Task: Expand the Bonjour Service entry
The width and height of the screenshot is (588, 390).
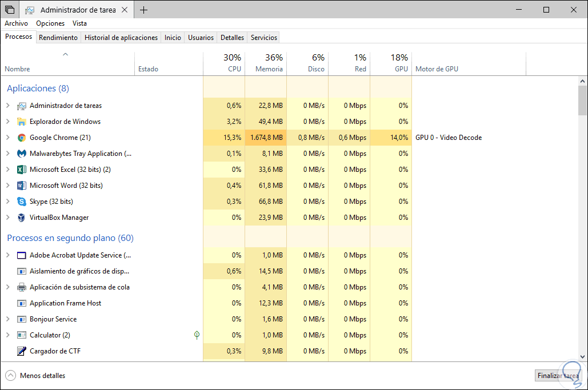Action: point(8,319)
